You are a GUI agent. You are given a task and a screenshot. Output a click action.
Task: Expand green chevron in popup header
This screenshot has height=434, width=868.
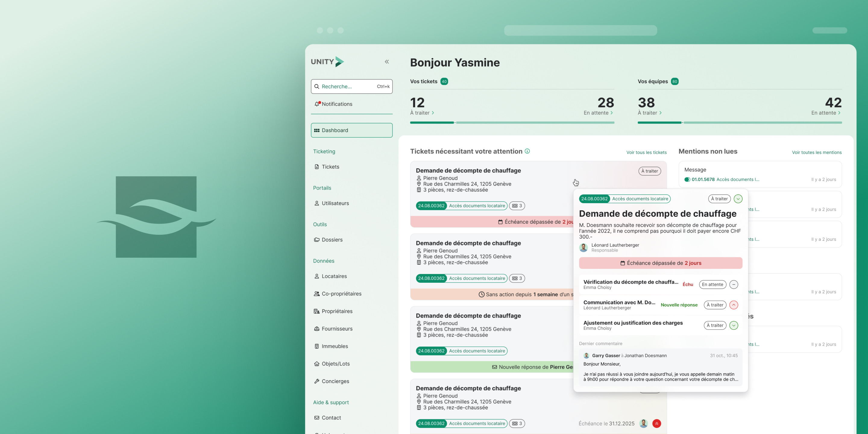coord(738,199)
